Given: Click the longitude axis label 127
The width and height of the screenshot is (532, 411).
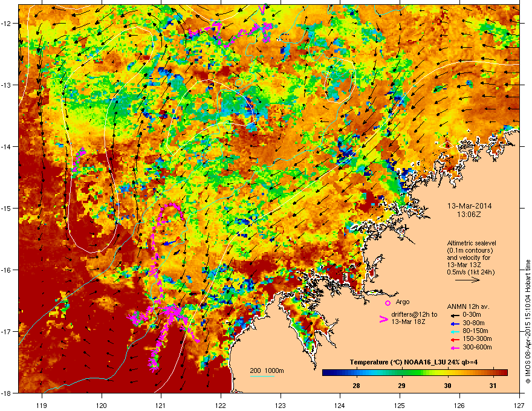Looking at the screenshot, I should click(519, 405).
